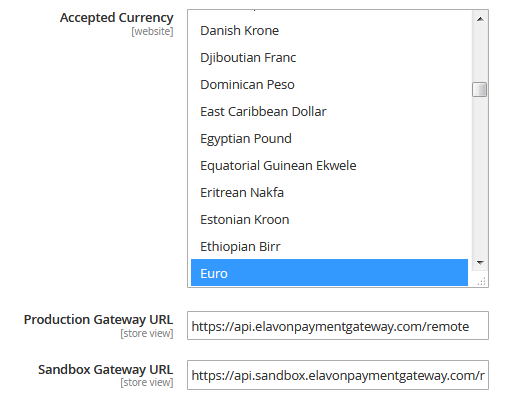Click the highlighted Euro option
Screen dimensions: 509x403
coord(329,273)
